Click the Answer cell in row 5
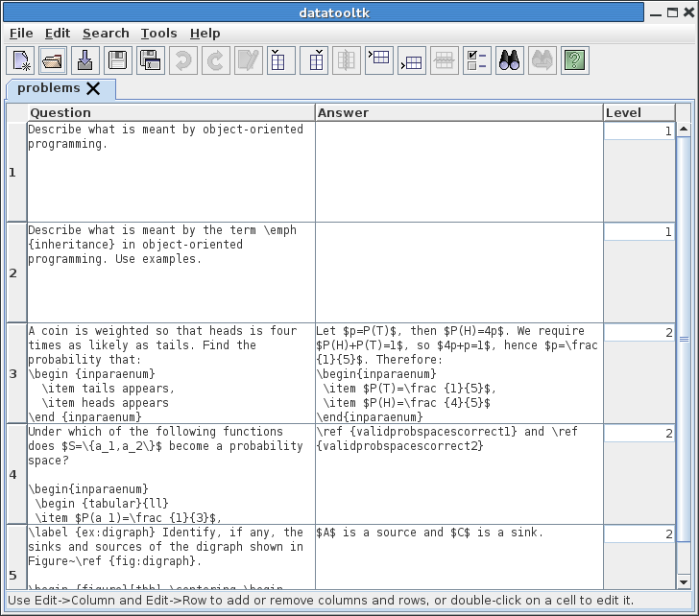Viewport: 699px width, 616px height. tap(459, 557)
